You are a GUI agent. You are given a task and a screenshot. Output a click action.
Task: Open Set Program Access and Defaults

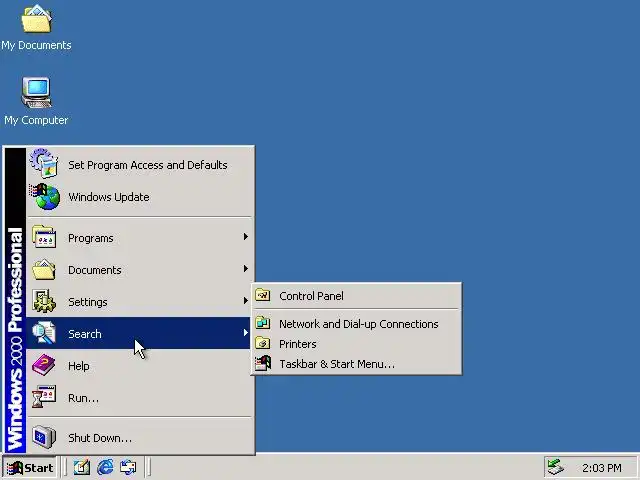click(139, 165)
